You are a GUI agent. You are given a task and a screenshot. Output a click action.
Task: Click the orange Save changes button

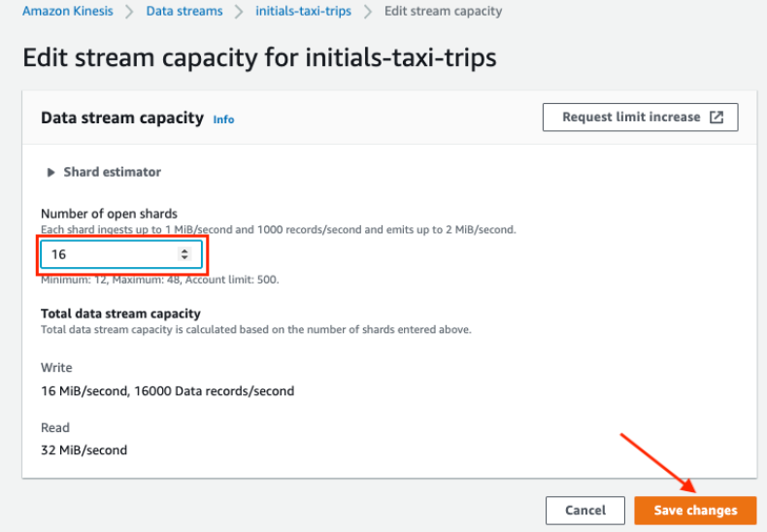[x=695, y=511]
